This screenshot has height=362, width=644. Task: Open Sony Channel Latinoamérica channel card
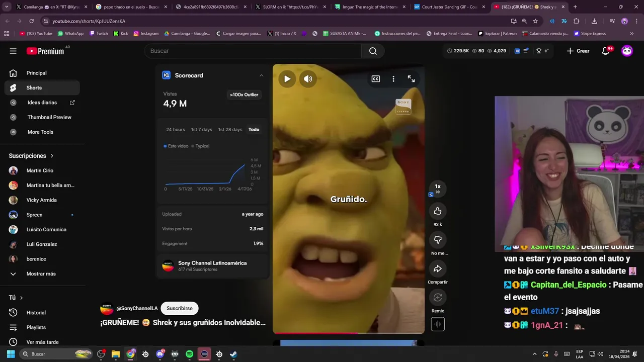coord(212,266)
